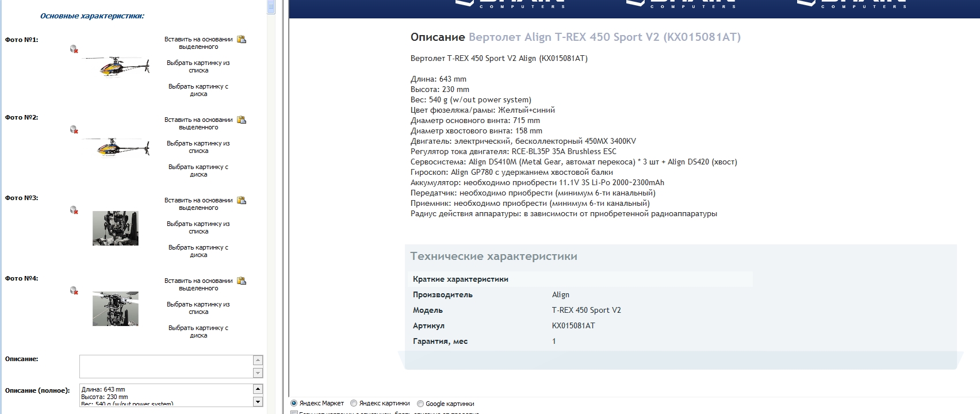Click 'Выбрать картинку с диска' for Фото №1
This screenshot has height=414, width=980.
click(198, 90)
